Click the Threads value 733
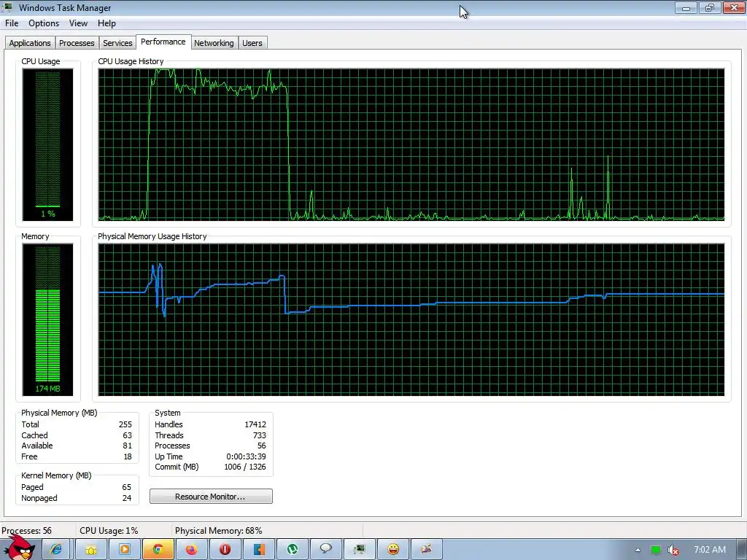747x560 pixels. [x=260, y=435]
